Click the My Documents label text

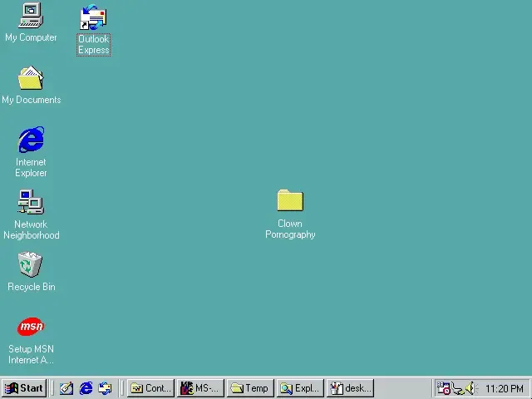32,100
